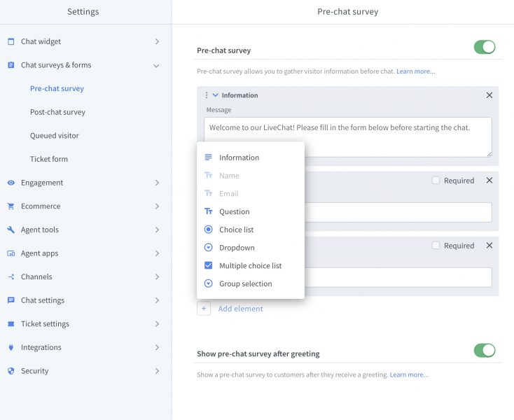Remove the Information element with its X
Image resolution: width=514 pixels, height=420 pixels.
489,95
